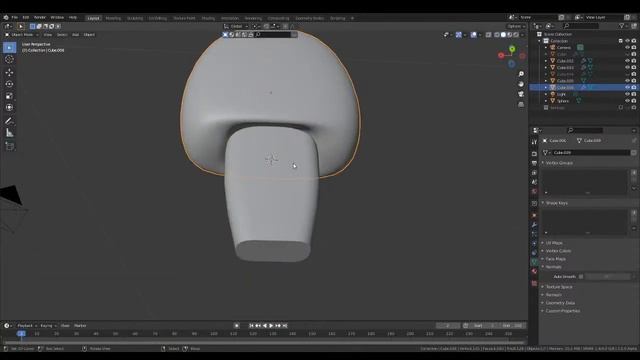Click the outliner filter funnel icon
Viewport: 640px width, 360px height.
(621, 26)
